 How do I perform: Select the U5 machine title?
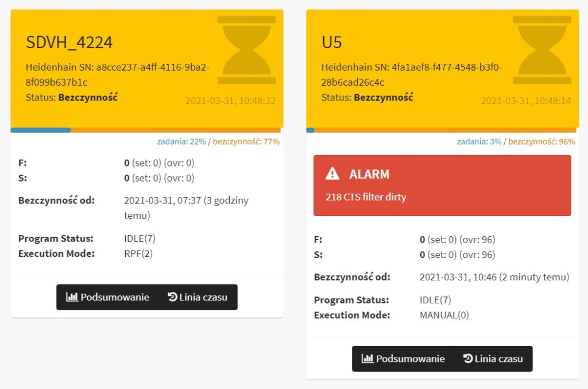tap(331, 43)
